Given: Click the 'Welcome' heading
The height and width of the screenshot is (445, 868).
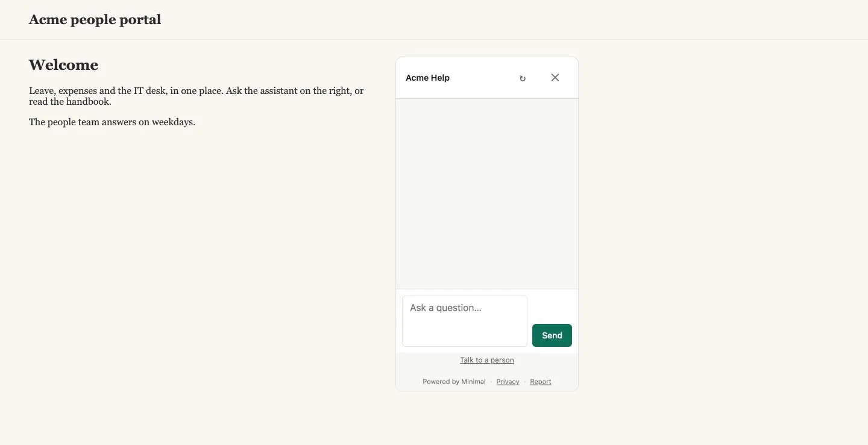Looking at the screenshot, I should click(63, 65).
